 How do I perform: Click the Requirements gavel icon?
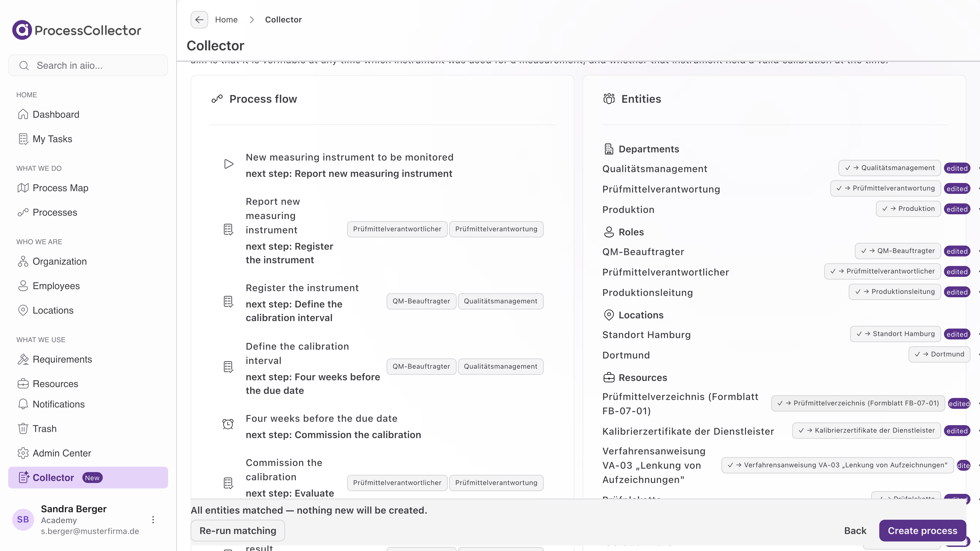click(23, 359)
